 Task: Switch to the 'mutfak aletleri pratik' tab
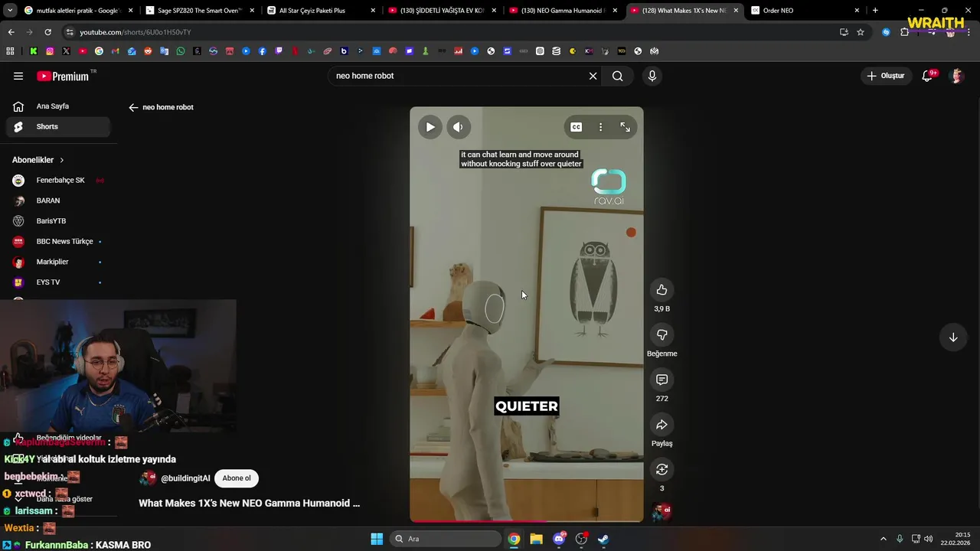79,11
